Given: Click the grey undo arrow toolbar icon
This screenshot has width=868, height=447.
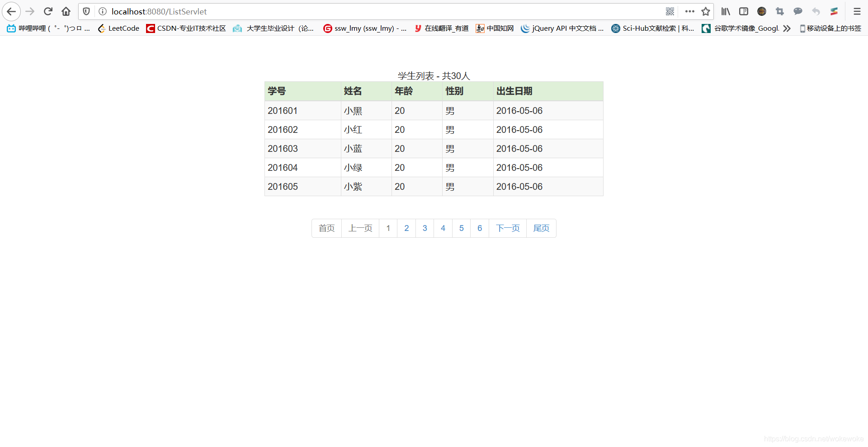Looking at the screenshot, I should [x=816, y=11].
